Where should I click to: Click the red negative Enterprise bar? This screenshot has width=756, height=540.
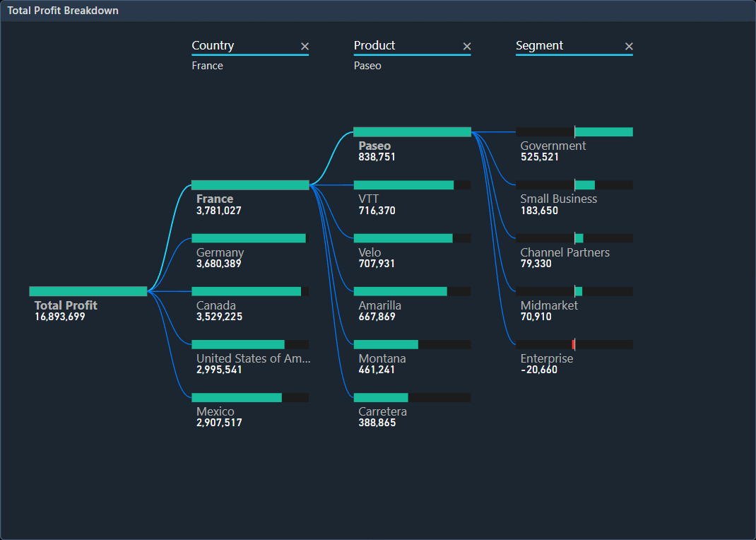tap(574, 344)
